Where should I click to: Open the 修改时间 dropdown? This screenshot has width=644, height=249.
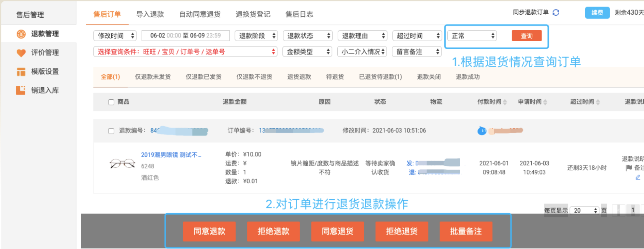click(x=115, y=36)
